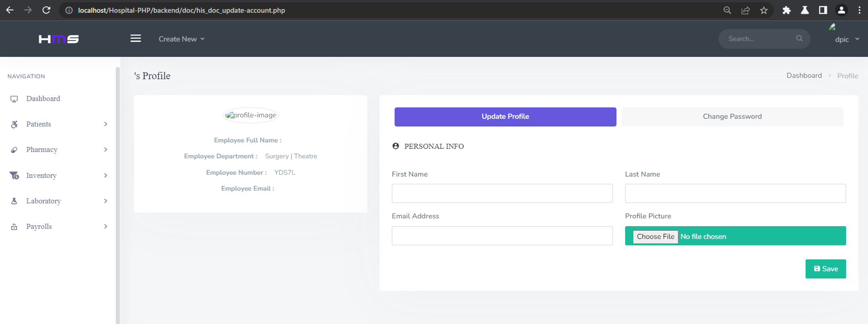Expand the Laboratory submenu arrow
This screenshot has width=868, height=324.
click(x=106, y=201)
